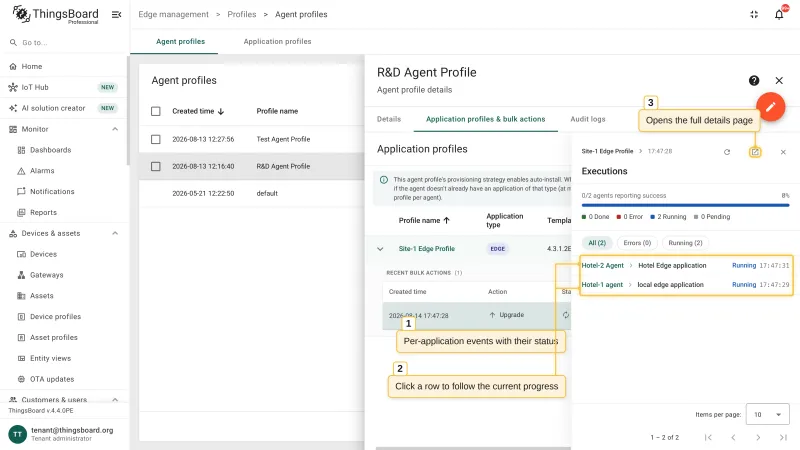Check the Test Agent Profile row
The height and width of the screenshot is (450, 800).
click(156, 139)
